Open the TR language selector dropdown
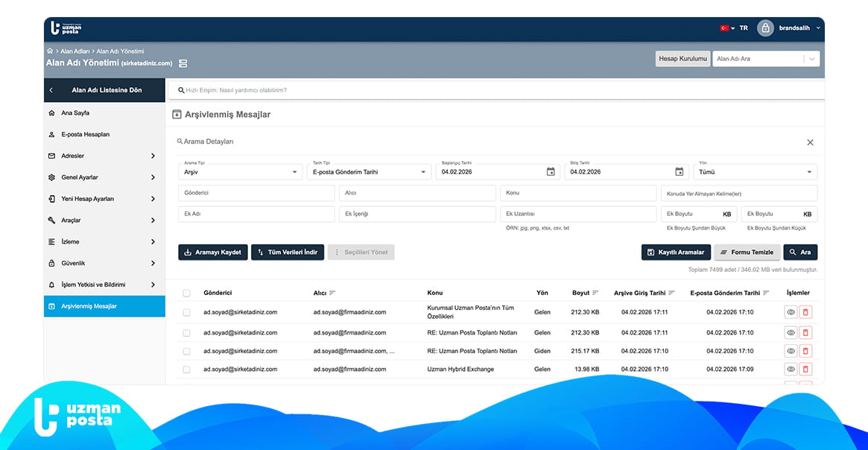 [x=733, y=28]
